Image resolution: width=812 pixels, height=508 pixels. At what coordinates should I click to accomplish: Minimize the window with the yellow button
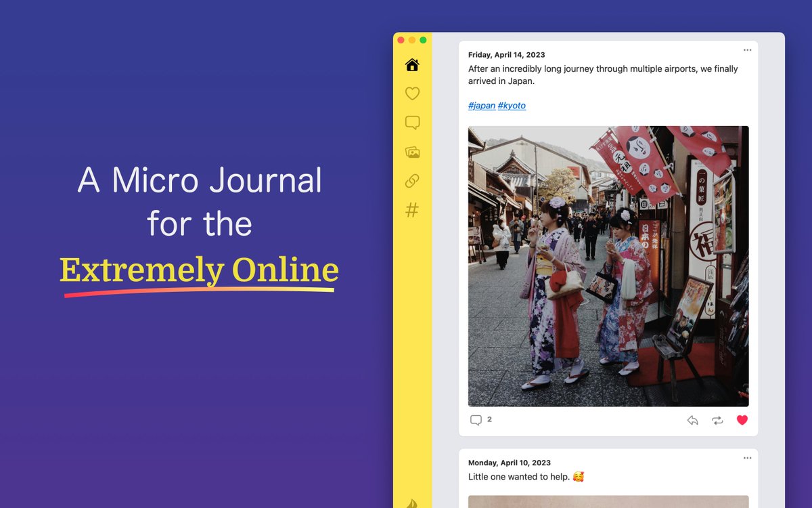point(412,40)
